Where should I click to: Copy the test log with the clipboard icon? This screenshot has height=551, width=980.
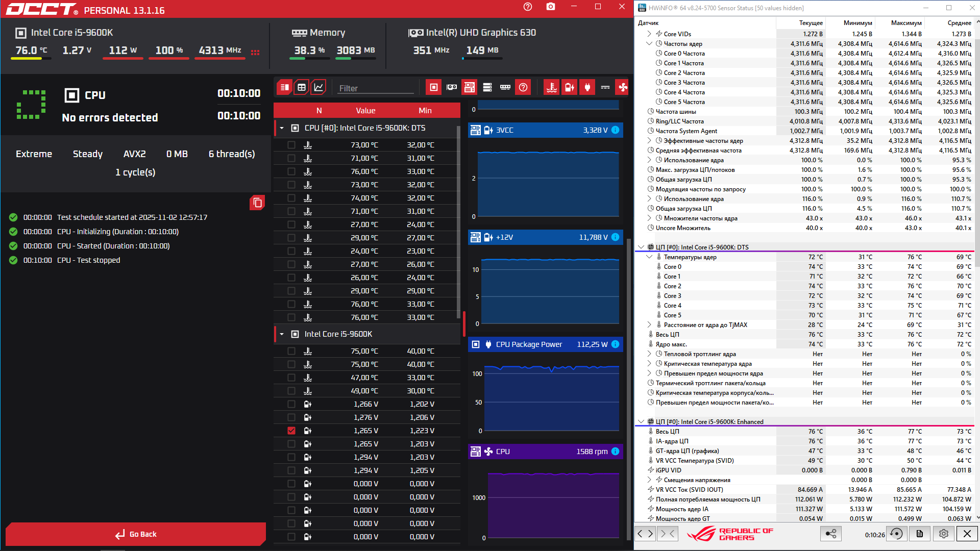click(257, 203)
